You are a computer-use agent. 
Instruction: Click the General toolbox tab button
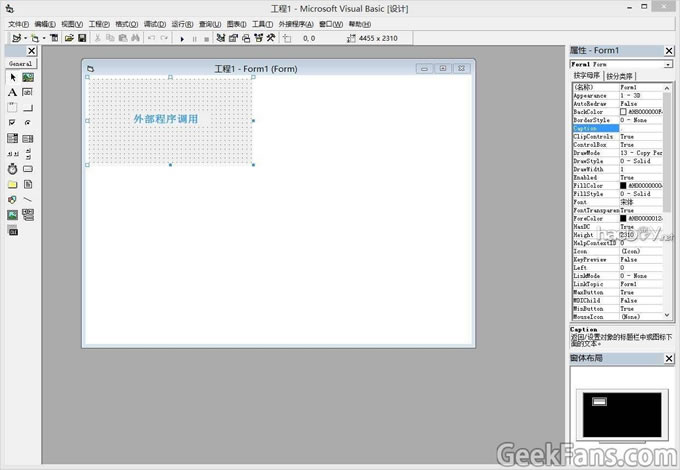point(21,63)
